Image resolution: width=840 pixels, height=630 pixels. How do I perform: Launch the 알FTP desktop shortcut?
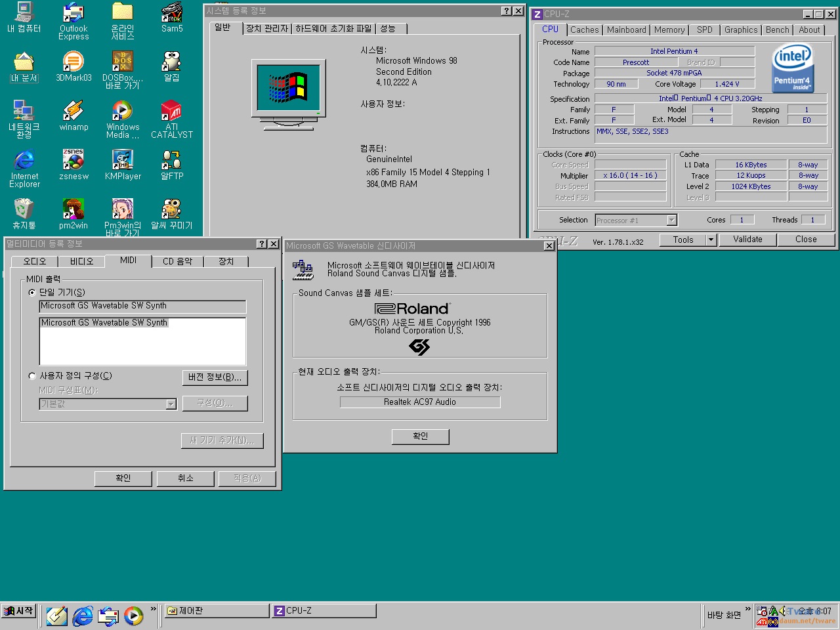(172, 165)
